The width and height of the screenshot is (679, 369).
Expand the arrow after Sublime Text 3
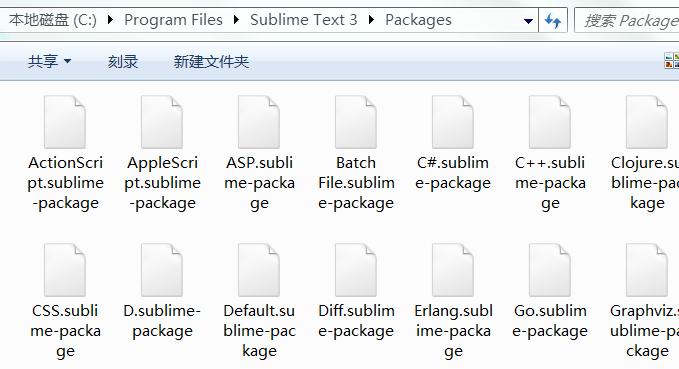pyautogui.click(x=372, y=20)
